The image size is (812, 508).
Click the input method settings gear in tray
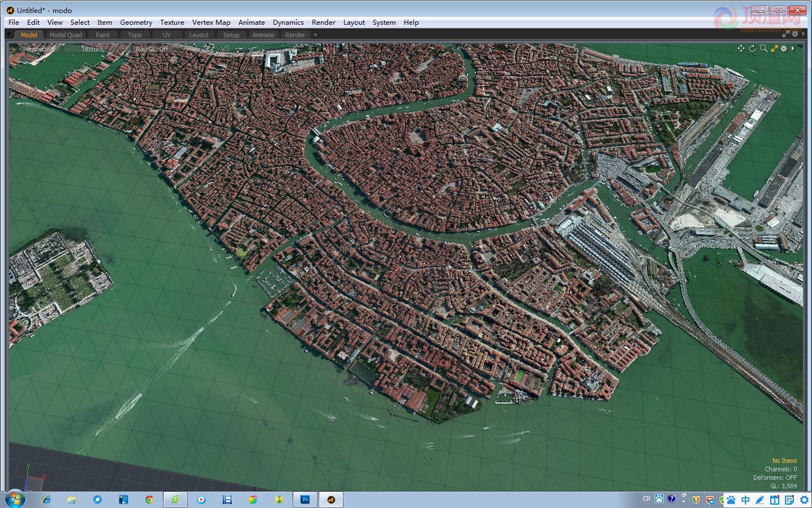tap(804, 500)
